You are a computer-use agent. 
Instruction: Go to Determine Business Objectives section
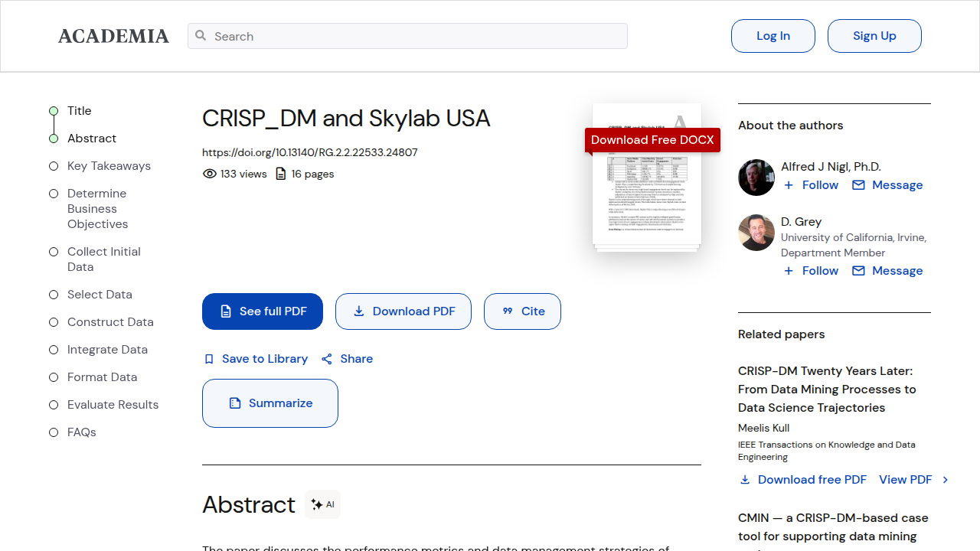click(x=98, y=209)
